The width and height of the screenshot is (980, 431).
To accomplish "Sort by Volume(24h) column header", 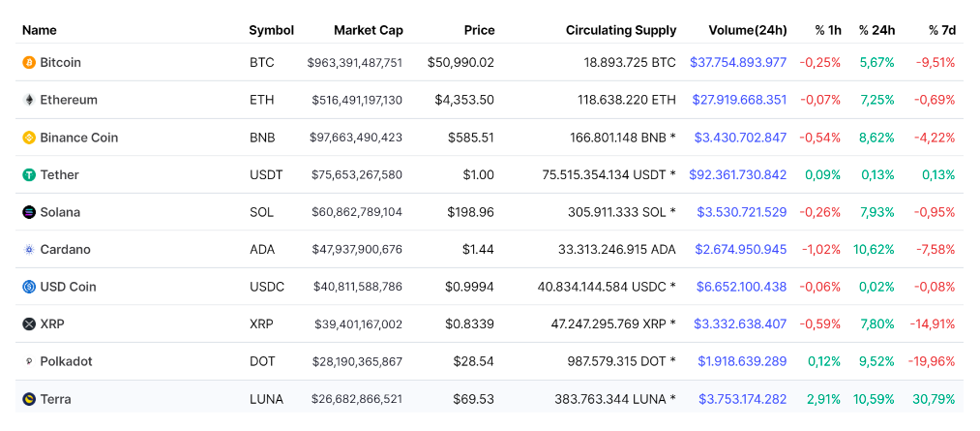I will (748, 30).
